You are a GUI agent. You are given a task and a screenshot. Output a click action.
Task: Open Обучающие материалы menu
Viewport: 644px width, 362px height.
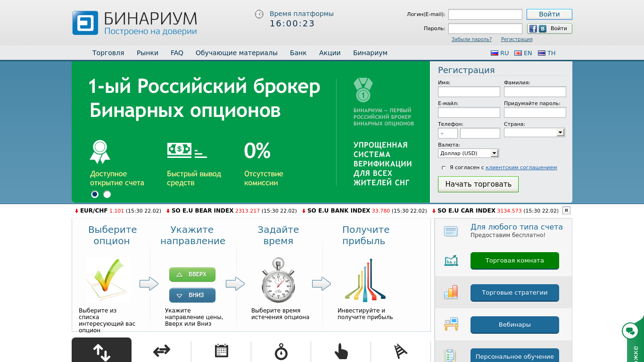pyautogui.click(x=237, y=53)
